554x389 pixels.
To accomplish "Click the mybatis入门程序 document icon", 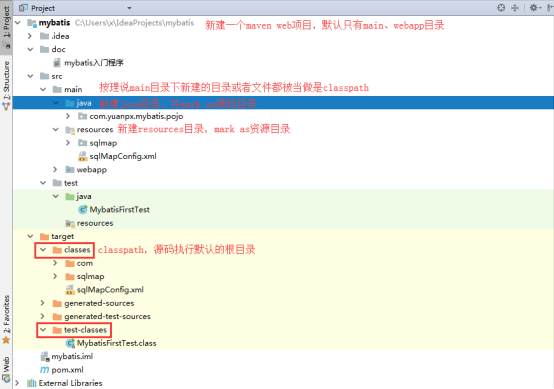I will (57, 63).
